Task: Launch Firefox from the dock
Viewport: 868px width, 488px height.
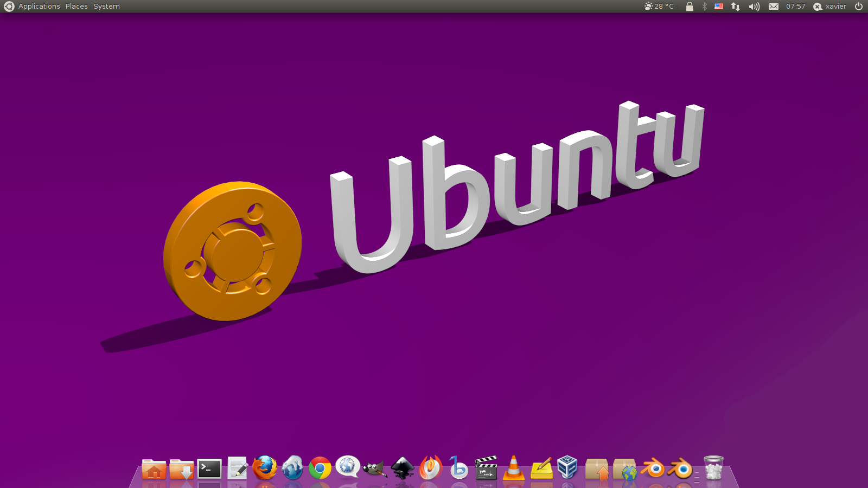Action: click(265, 468)
